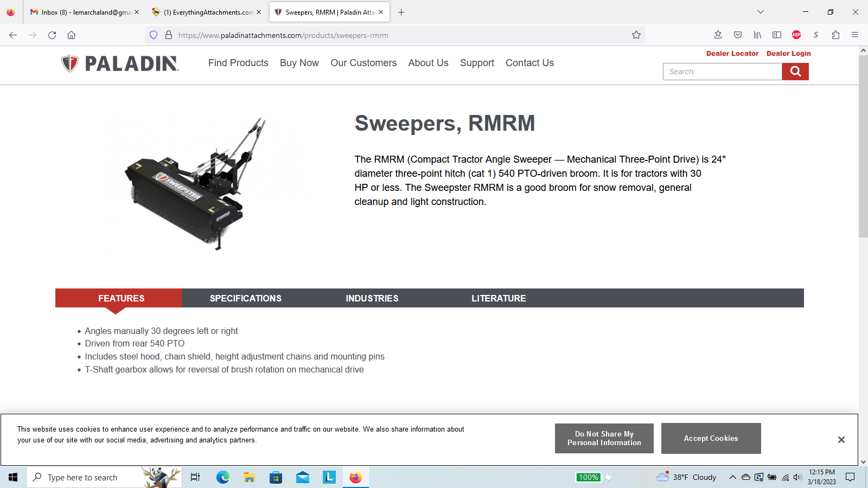Go to the Firefox home page
The image size is (868, 488).
coord(71,35)
